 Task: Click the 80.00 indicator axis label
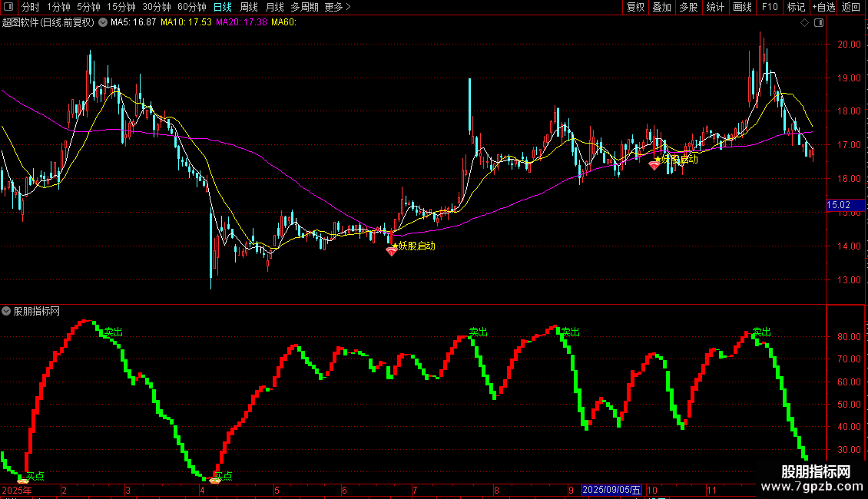[x=849, y=336]
